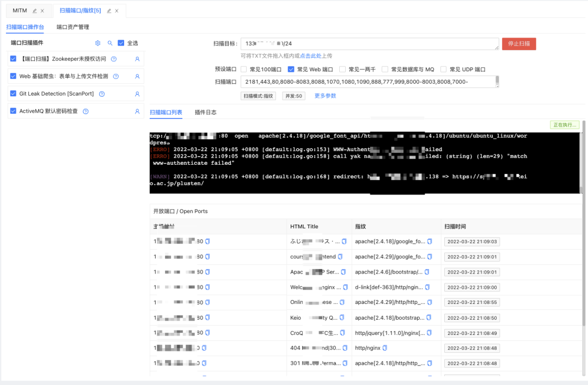This screenshot has width=588, height=385.
Task: Uncheck the Zookeeper未授权访问 plugin checkbox
Action: coord(13,59)
